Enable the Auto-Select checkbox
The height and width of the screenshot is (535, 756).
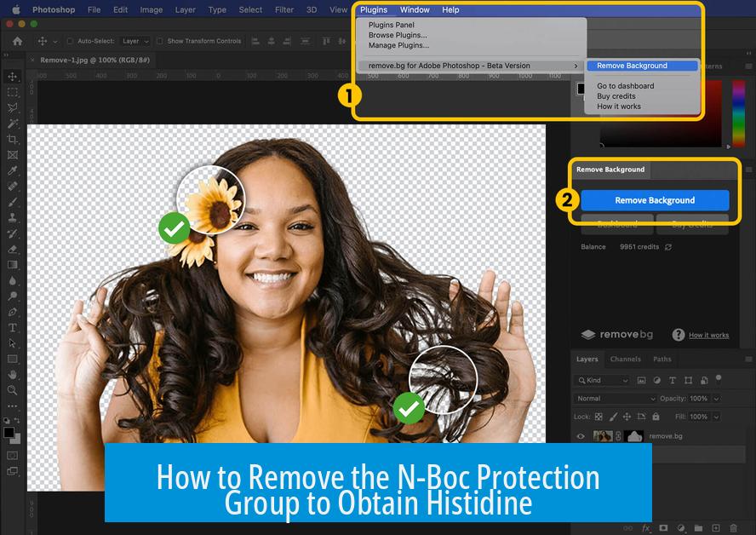(x=70, y=42)
